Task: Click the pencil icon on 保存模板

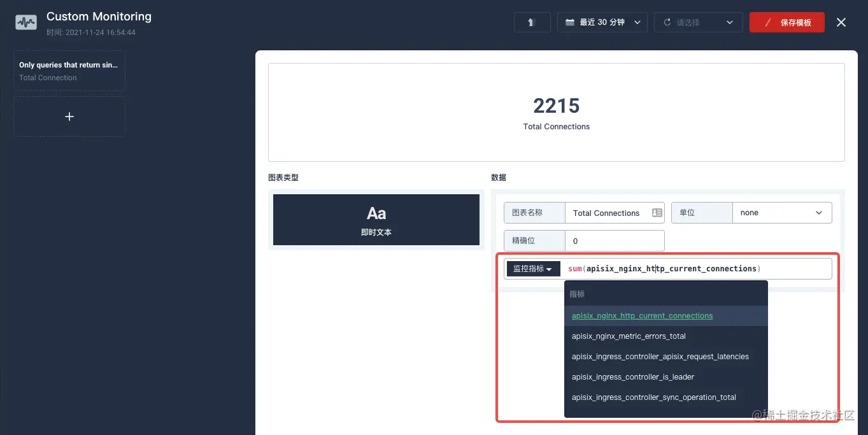Action: click(x=768, y=22)
